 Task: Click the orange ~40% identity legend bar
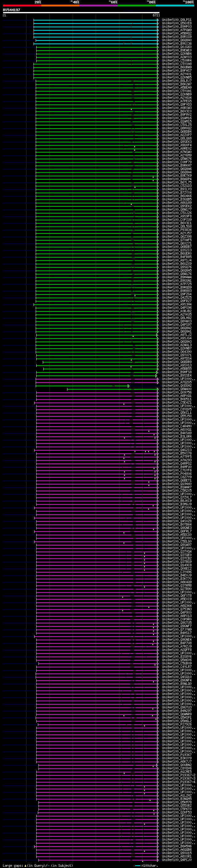pyautogui.click(x=60, y=6)
